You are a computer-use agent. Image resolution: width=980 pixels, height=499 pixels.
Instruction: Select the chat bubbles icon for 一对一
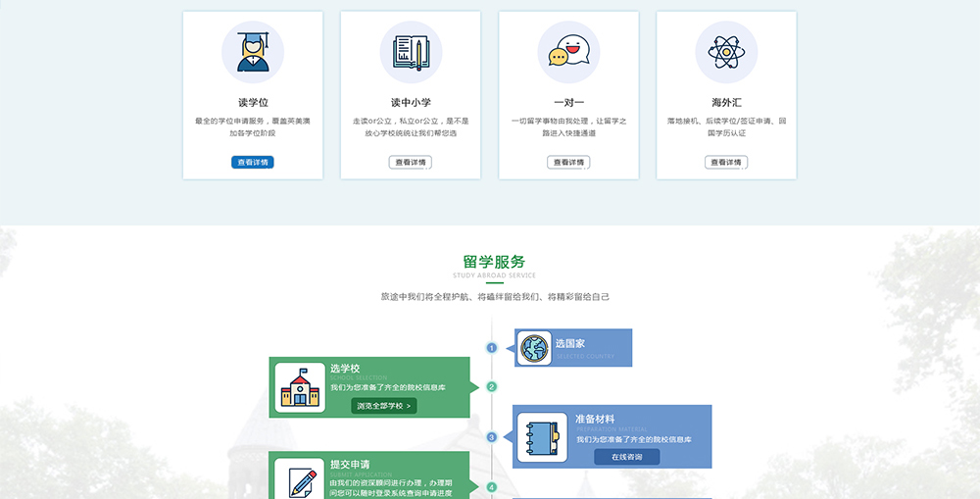(x=568, y=52)
